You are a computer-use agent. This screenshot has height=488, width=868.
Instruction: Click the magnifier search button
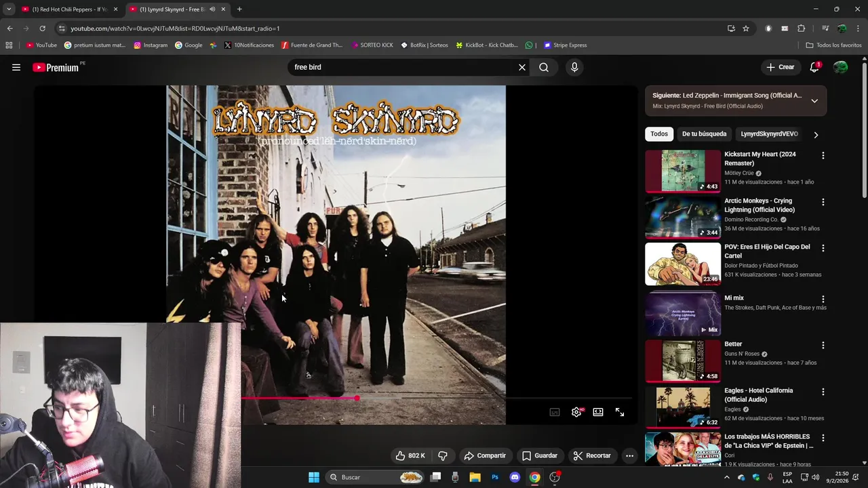(x=544, y=67)
